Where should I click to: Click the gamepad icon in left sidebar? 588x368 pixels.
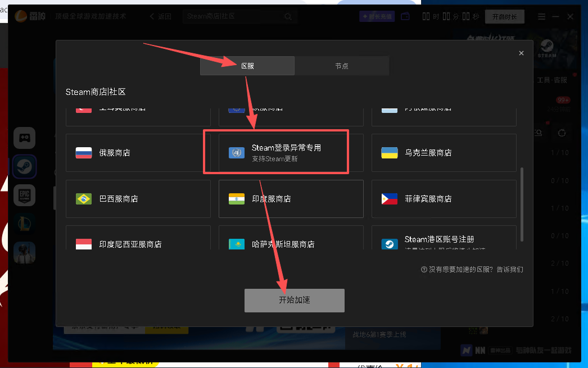tap(25, 138)
